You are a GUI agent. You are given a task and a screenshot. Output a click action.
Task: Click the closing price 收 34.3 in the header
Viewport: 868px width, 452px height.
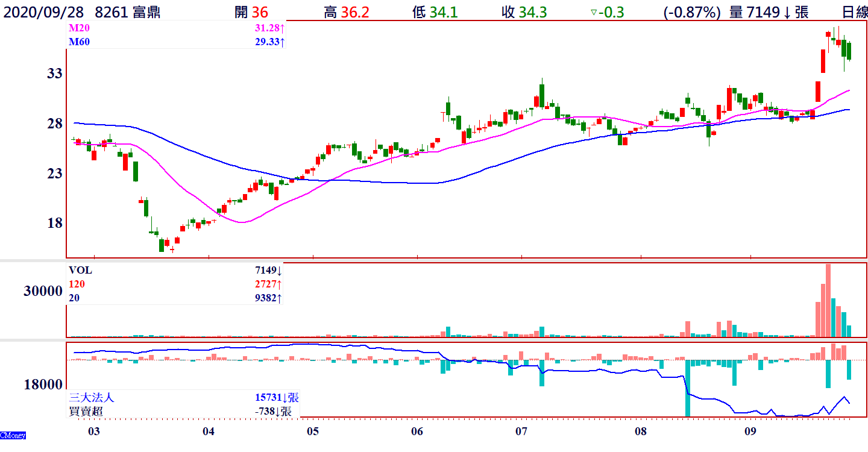click(524, 12)
